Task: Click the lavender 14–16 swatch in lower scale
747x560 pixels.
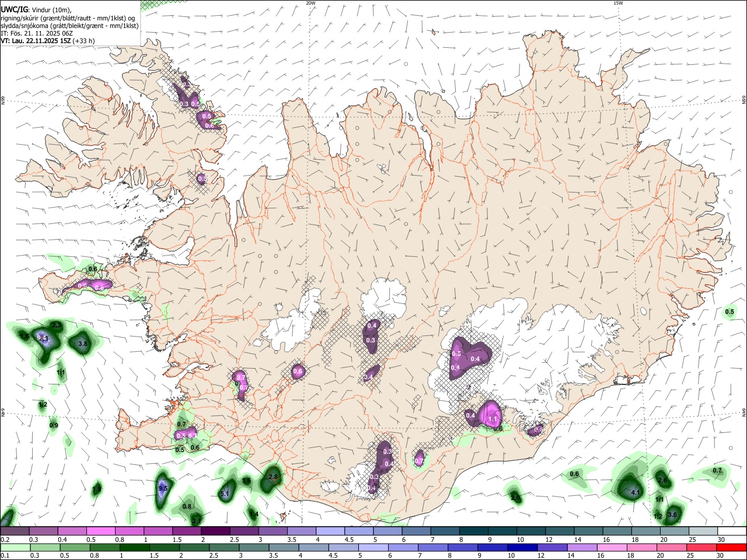Action: click(x=582, y=548)
